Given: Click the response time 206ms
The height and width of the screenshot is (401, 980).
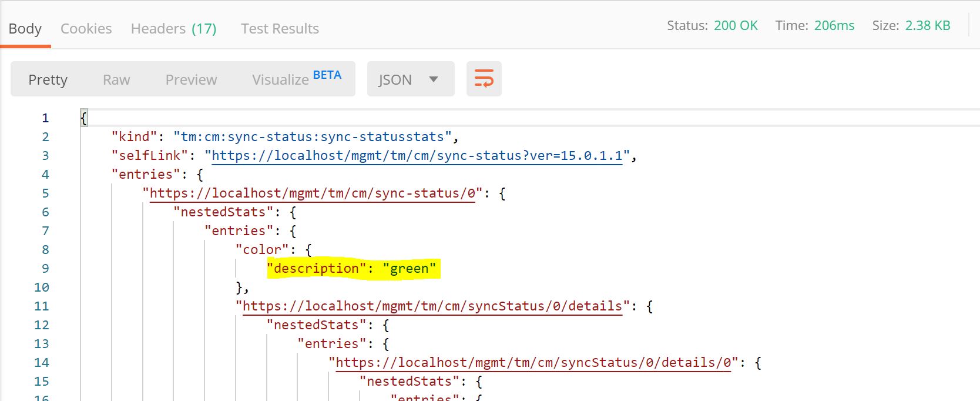Looking at the screenshot, I should [834, 25].
